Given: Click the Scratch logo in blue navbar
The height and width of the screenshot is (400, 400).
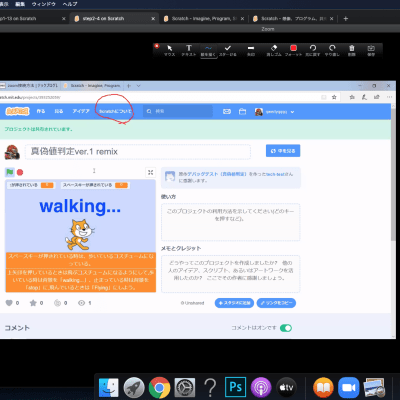Looking at the screenshot, I should (x=17, y=111).
